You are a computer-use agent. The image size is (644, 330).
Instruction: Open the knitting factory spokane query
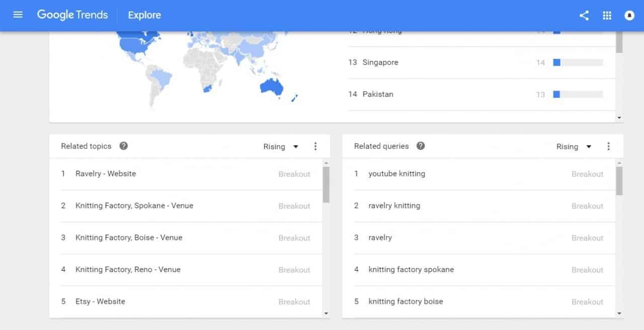411,270
